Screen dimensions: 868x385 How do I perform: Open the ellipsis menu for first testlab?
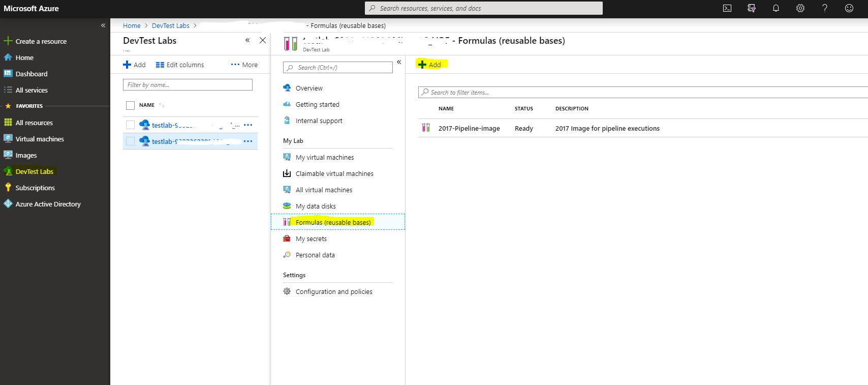pyautogui.click(x=248, y=125)
